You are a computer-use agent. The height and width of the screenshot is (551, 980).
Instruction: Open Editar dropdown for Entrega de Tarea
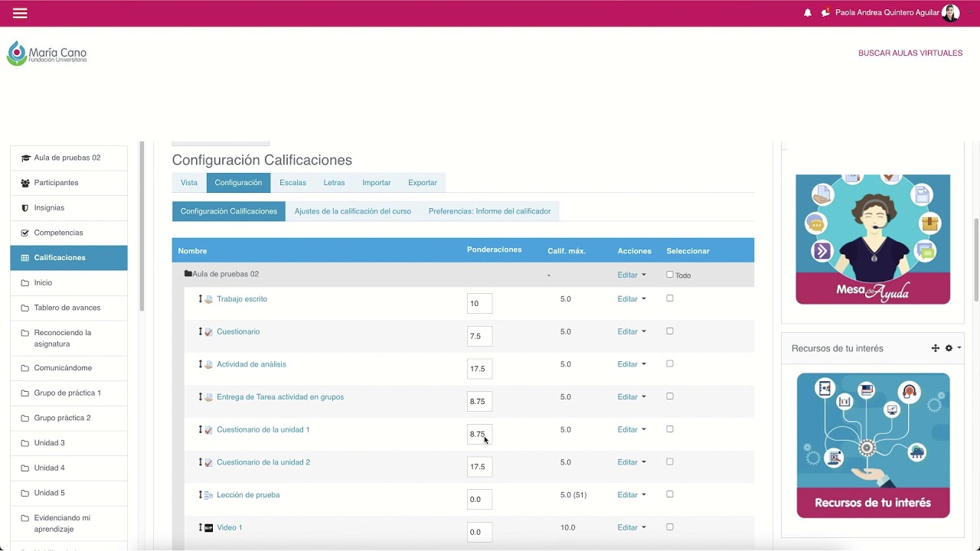(x=632, y=397)
